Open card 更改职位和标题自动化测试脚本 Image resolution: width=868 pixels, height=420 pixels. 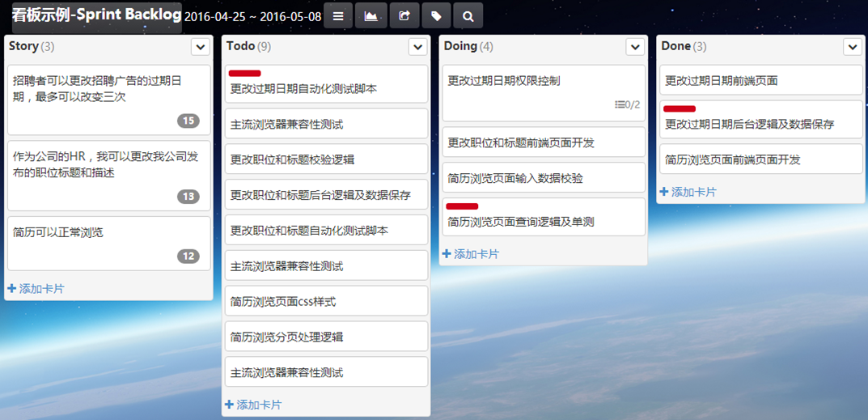point(326,230)
